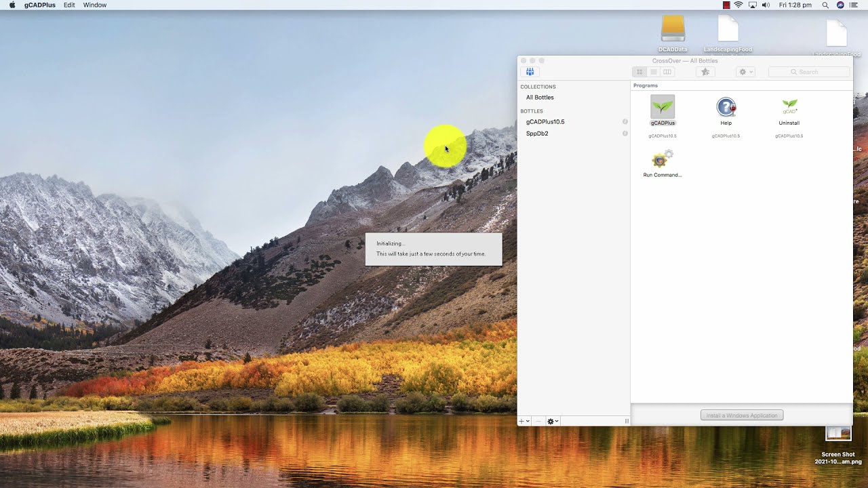Open the Help program icon
This screenshot has width=868, height=488.
(726, 106)
